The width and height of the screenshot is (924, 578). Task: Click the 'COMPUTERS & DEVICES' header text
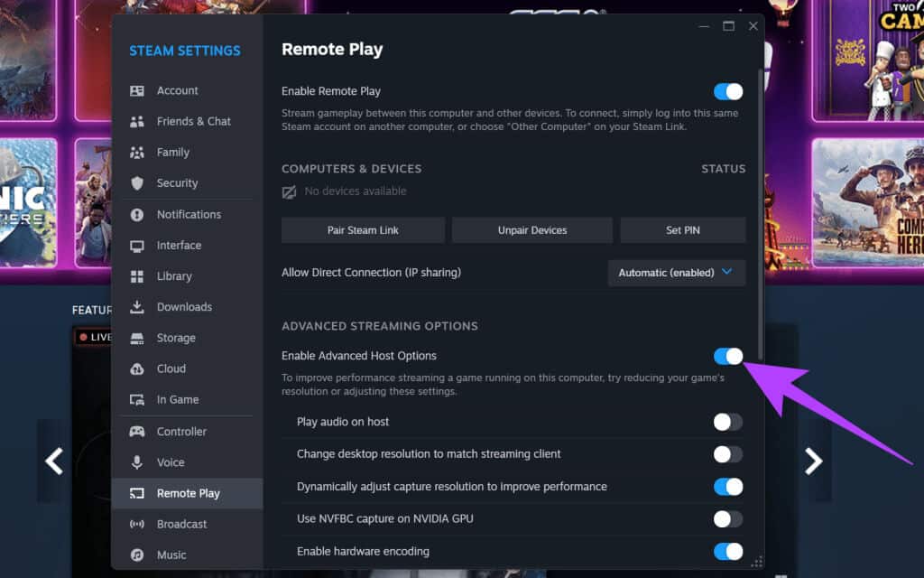coord(351,169)
